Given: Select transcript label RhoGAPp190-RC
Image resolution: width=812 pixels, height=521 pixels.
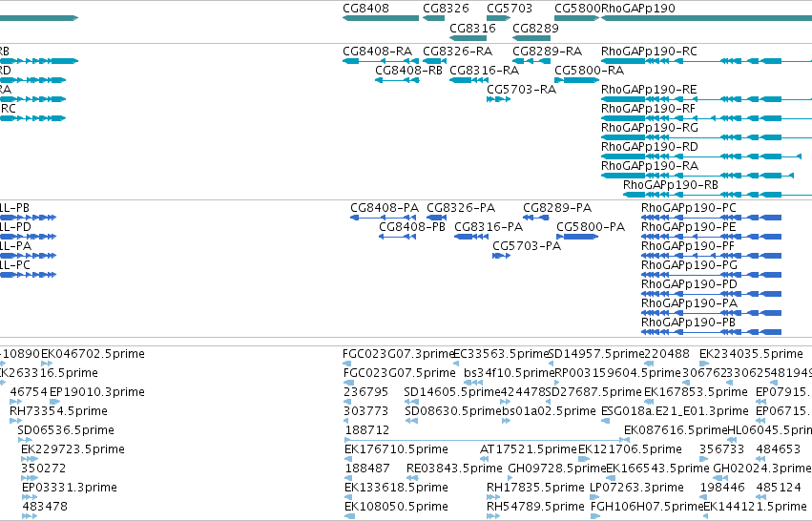Looking at the screenshot, I should (649, 52).
